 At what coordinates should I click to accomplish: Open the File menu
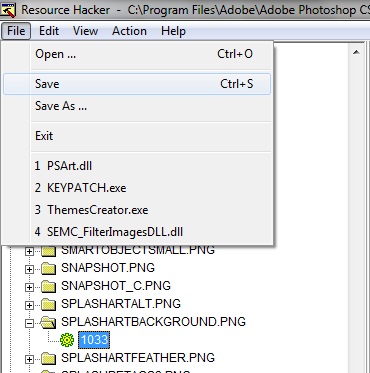tap(16, 31)
